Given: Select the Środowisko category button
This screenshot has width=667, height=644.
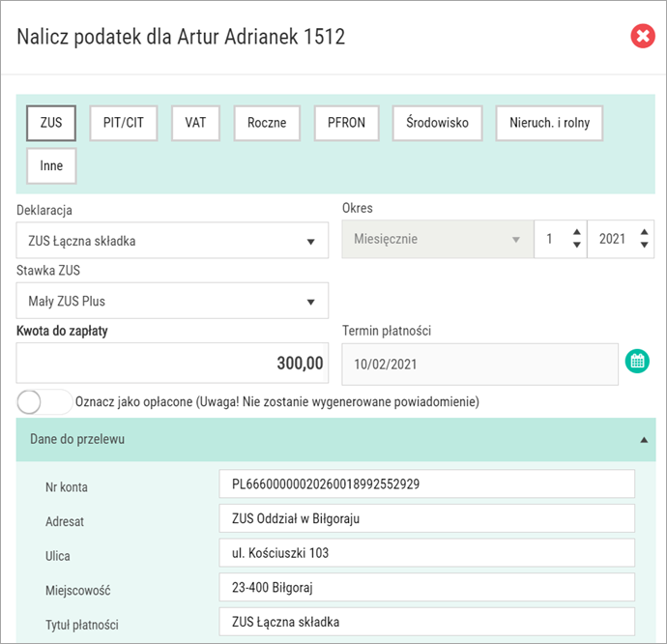Looking at the screenshot, I should pos(437,123).
